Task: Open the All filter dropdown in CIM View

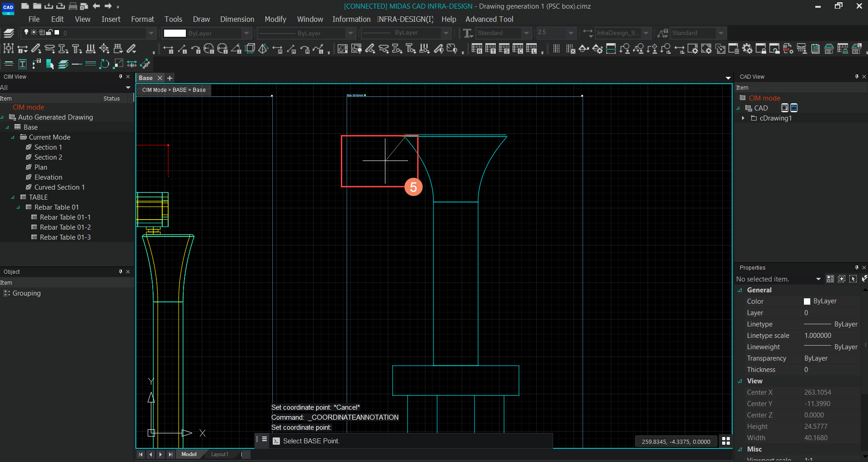Action: [x=128, y=87]
